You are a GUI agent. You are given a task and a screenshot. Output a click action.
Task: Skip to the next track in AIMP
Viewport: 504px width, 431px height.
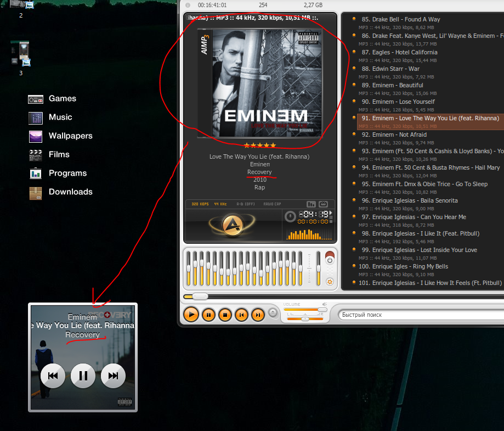[258, 315]
